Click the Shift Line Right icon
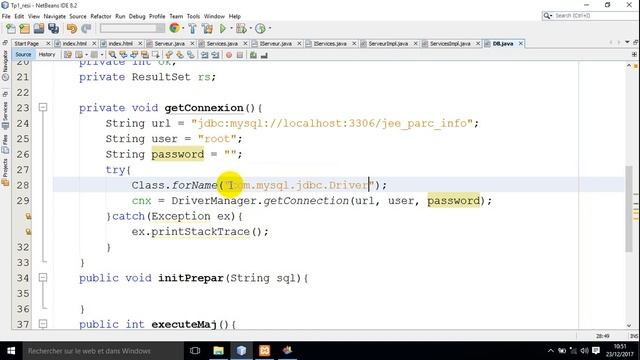 click(x=215, y=55)
